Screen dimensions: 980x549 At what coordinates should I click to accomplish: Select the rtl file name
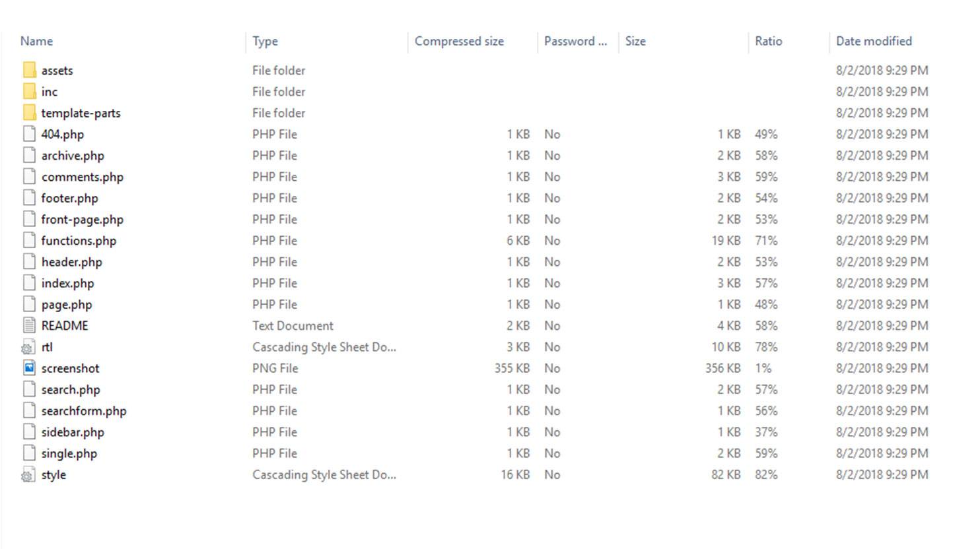pos(47,347)
